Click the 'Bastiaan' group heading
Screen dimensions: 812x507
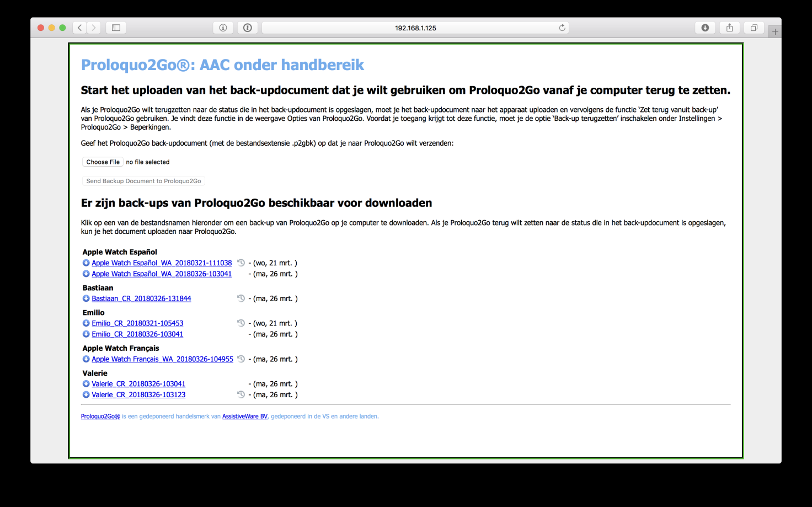point(98,288)
